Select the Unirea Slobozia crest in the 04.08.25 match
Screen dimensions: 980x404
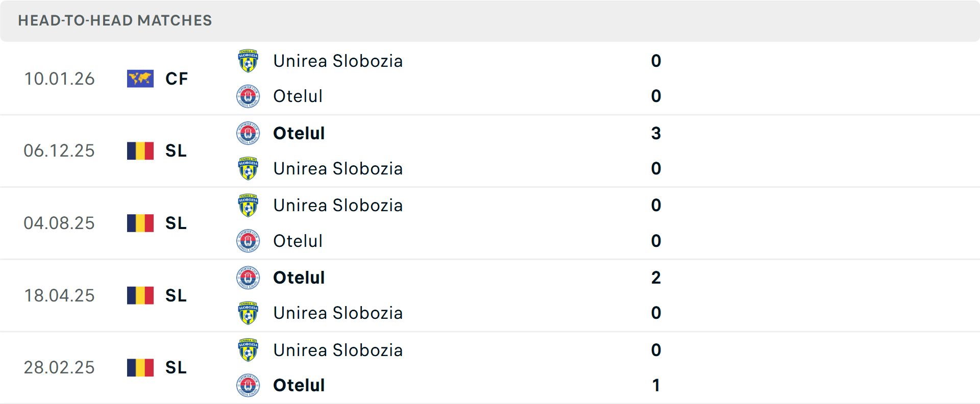(248, 206)
